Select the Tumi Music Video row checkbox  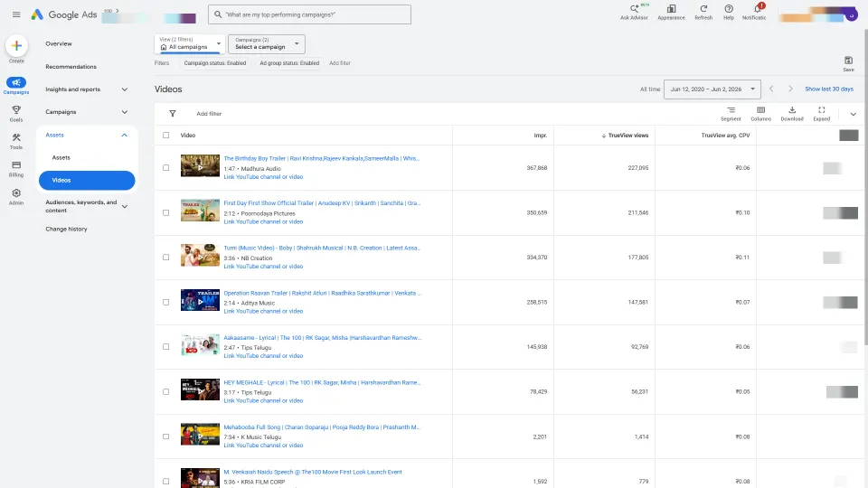[166, 258]
